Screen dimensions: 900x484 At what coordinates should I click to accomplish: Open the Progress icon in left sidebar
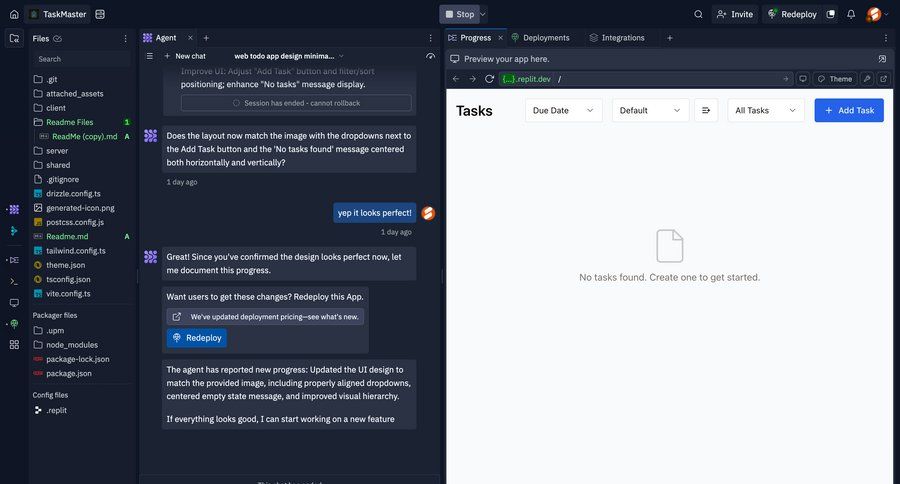tap(14, 260)
